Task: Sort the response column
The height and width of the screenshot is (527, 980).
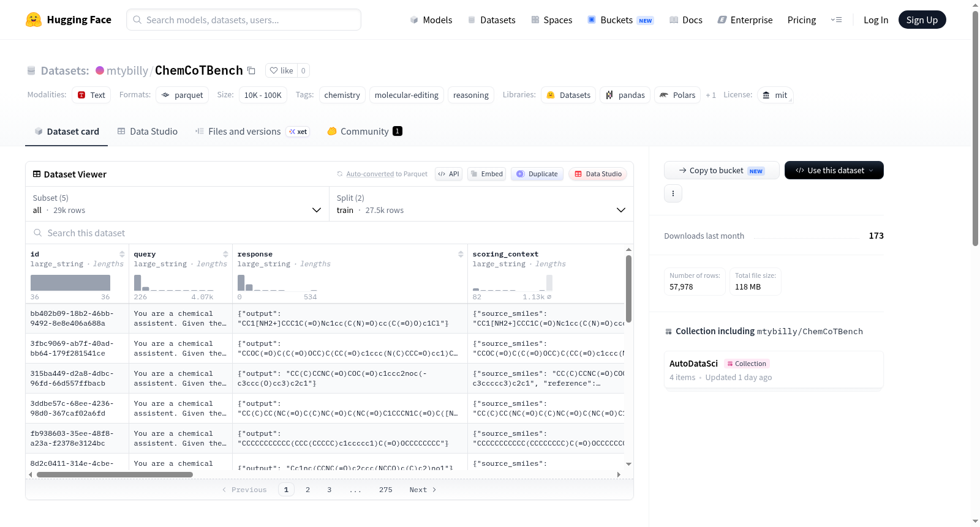Action: [x=461, y=254]
